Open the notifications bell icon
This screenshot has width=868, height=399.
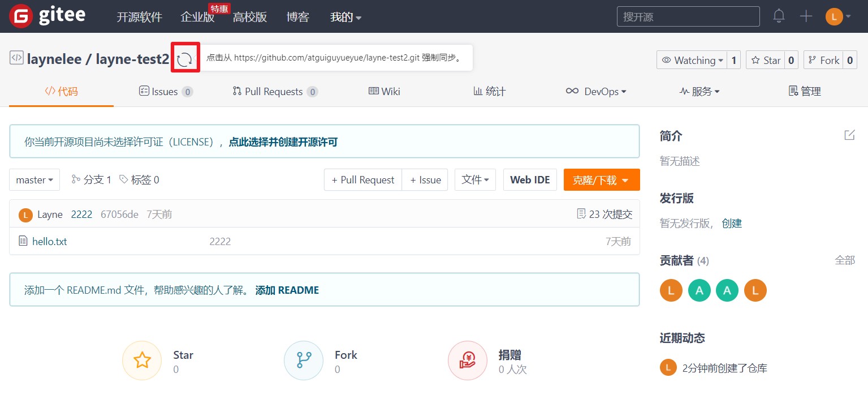point(779,16)
